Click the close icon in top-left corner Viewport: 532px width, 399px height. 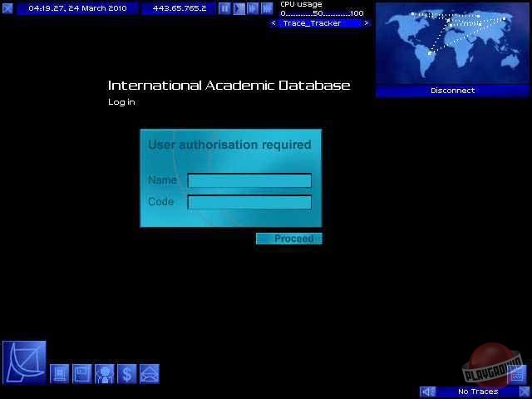[7, 8]
